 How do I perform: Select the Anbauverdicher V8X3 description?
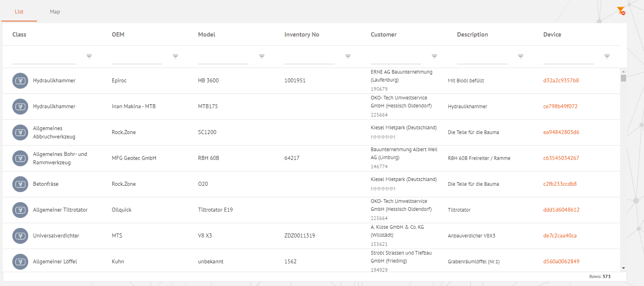click(471, 236)
